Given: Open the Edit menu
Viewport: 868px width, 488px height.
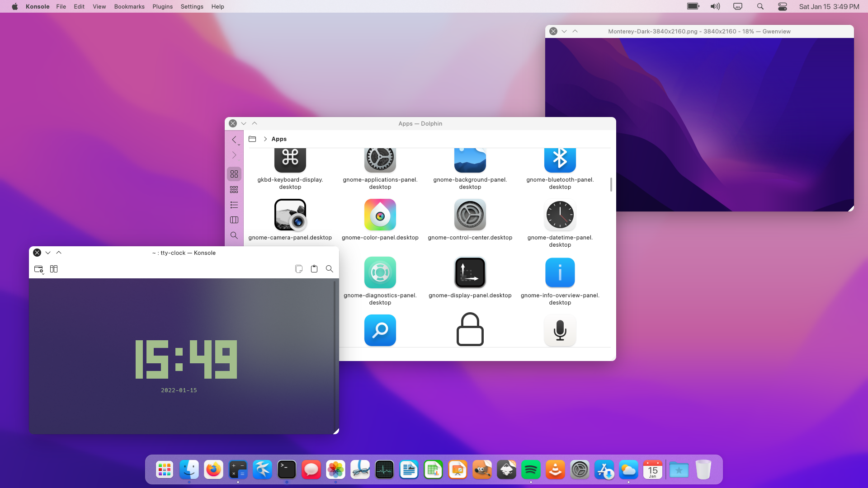Looking at the screenshot, I should click(79, 6).
